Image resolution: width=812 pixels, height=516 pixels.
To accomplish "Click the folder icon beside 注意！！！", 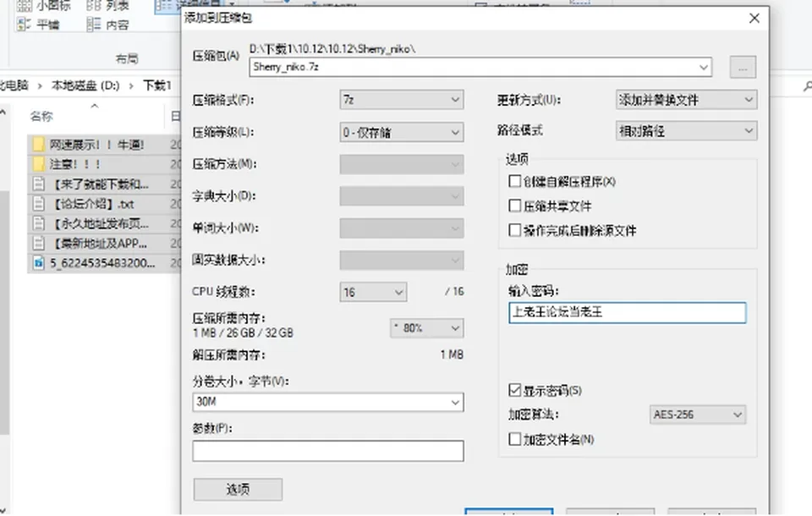I will pyautogui.click(x=38, y=164).
